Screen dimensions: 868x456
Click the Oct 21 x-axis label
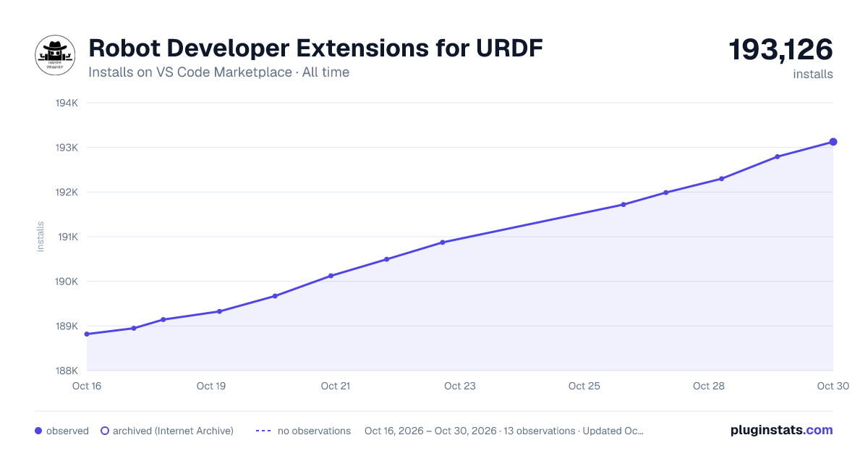pos(336,386)
